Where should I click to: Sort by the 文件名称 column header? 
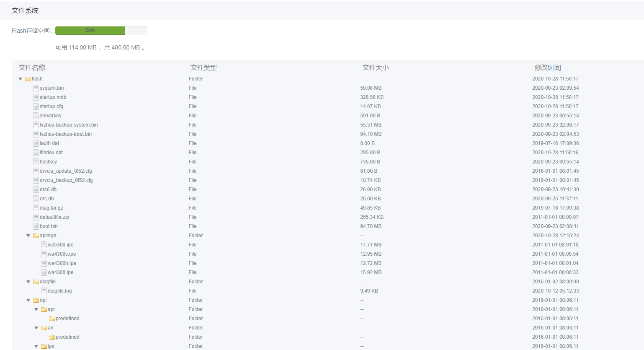pos(32,67)
